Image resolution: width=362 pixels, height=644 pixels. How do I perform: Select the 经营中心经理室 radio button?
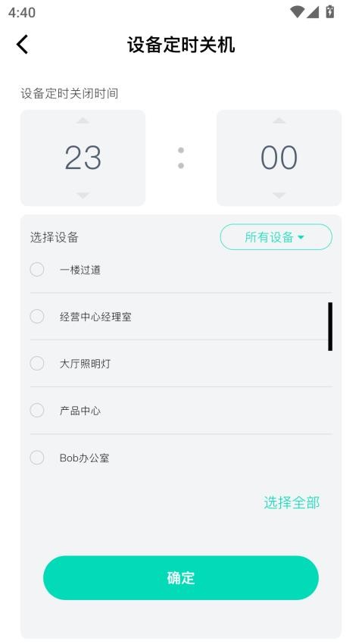(x=37, y=316)
